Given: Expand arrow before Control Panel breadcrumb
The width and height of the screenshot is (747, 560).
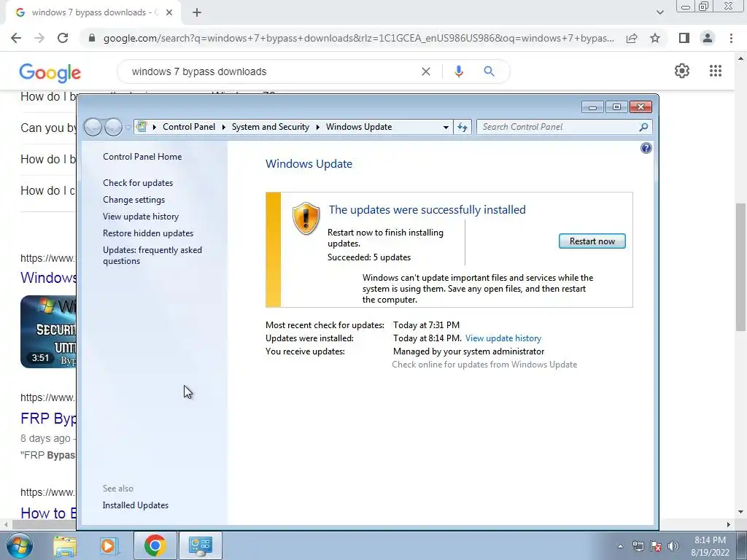Looking at the screenshot, I should tap(155, 127).
